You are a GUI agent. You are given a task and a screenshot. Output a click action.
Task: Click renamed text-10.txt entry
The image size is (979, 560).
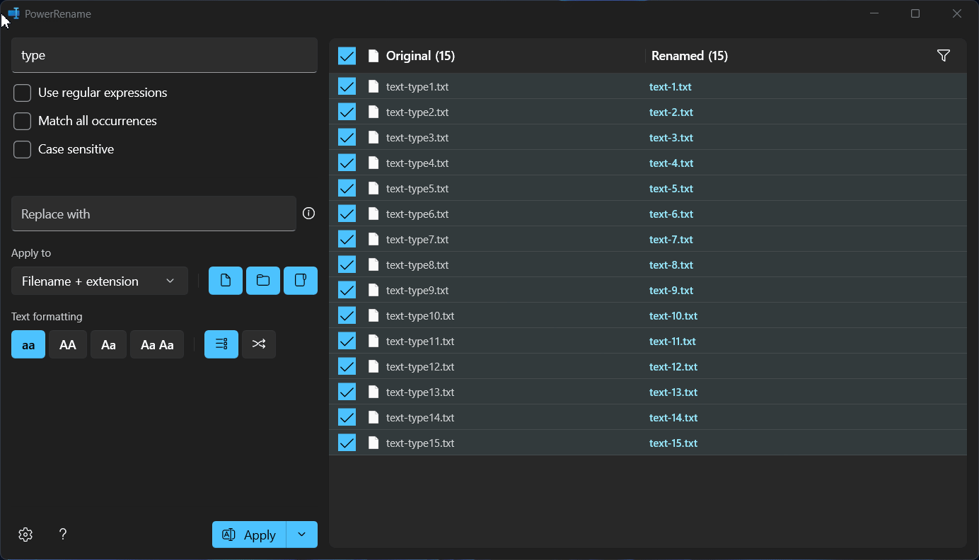point(673,315)
